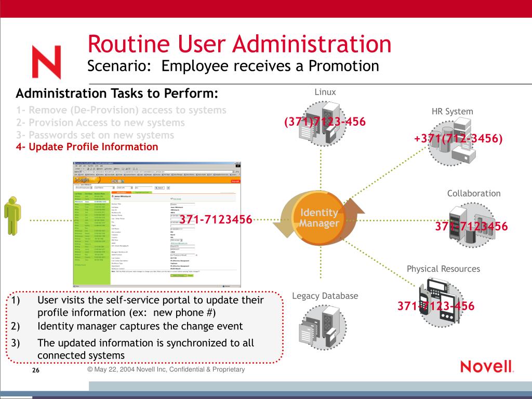Click the green user figure icon

(x=12, y=216)
